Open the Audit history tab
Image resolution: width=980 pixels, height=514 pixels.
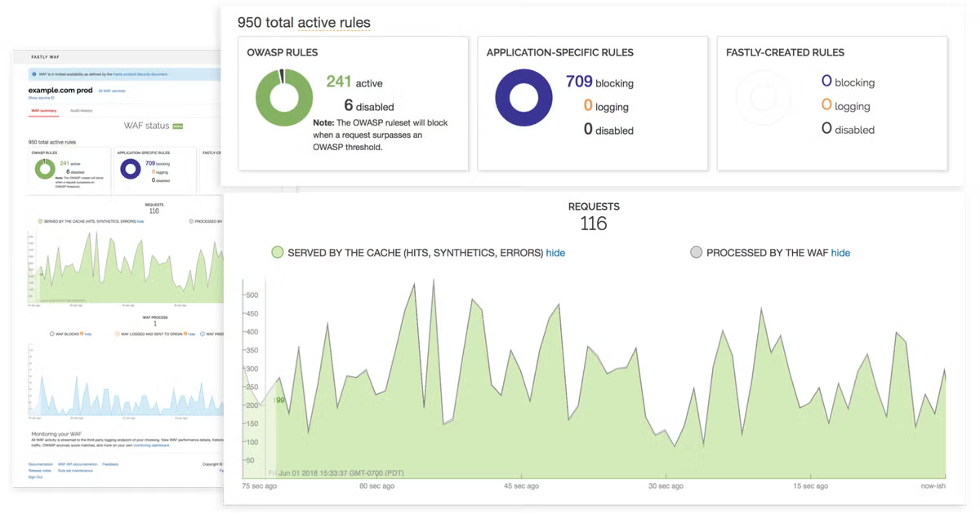(x=81, y=110)
